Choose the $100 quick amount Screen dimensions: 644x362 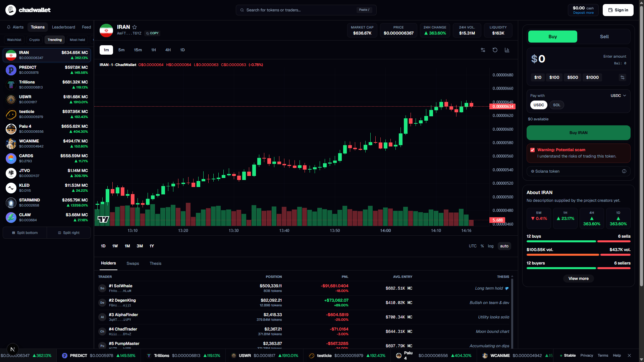point(554,77)
